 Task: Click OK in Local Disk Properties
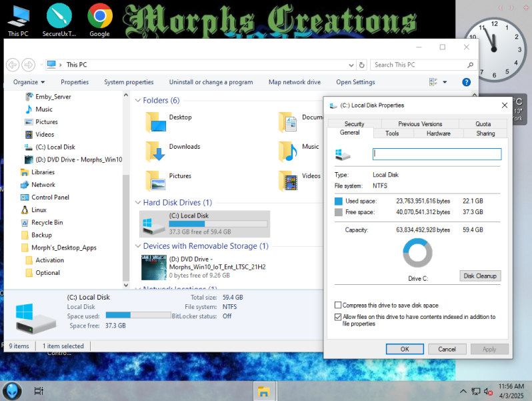tap(405, 349)
